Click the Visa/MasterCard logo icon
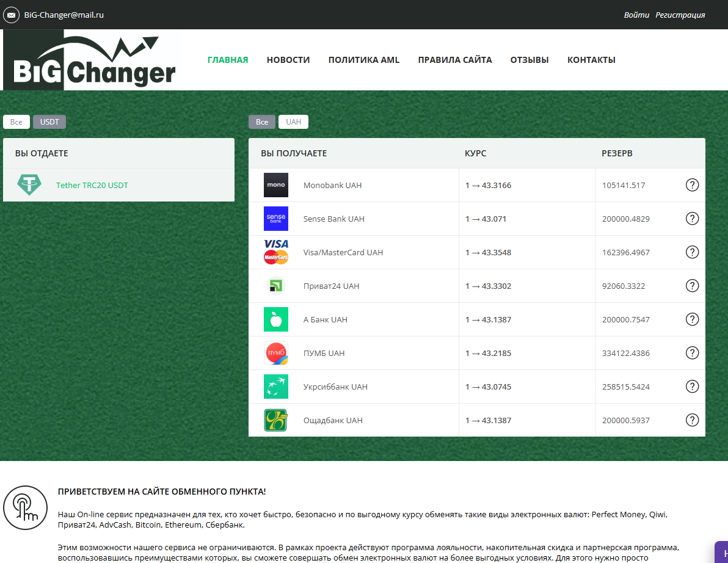This screenshot has height=563, width=728. click(276, 252)
